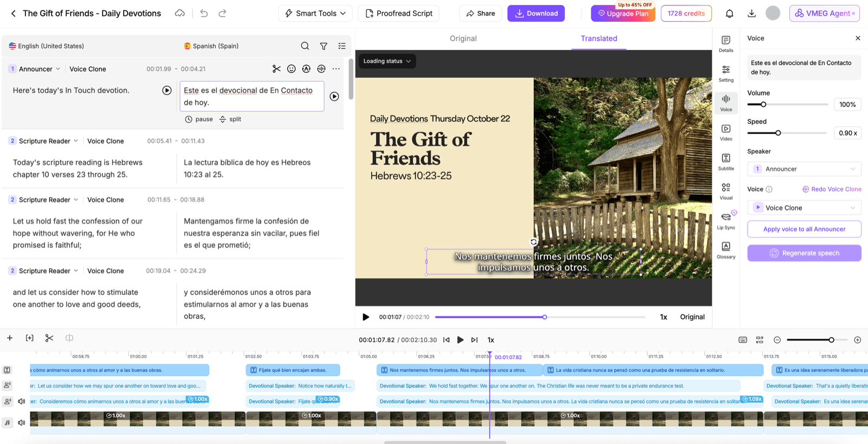Switch to the Translated video tab

599,39
